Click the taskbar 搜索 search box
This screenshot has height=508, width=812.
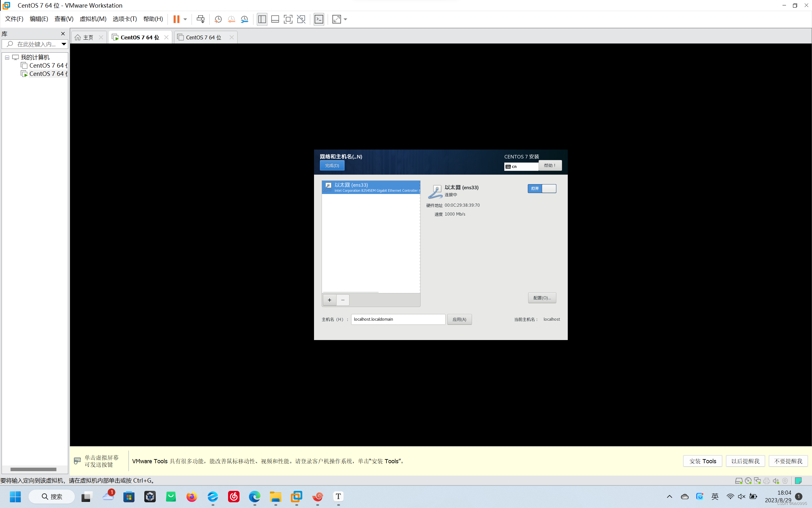52,496
